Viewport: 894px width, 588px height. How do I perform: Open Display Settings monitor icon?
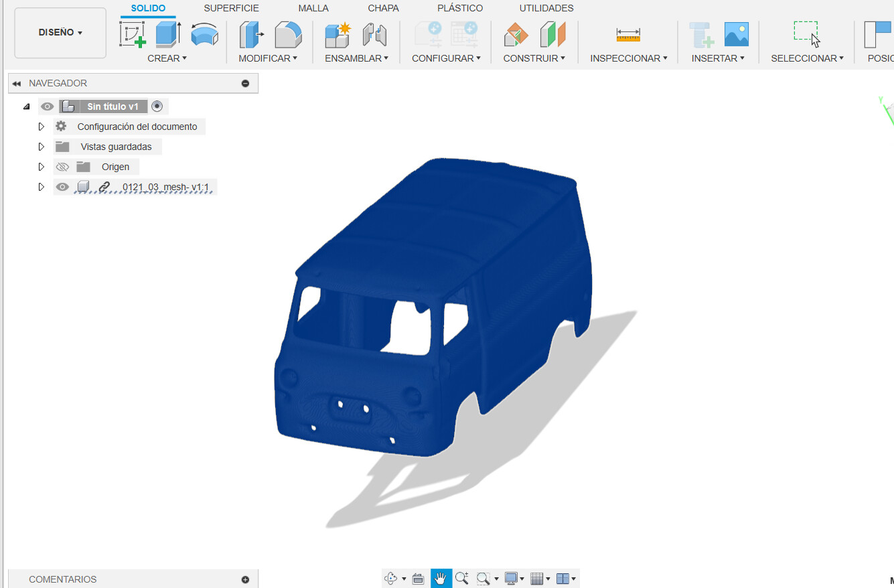(x=512, y=579)
